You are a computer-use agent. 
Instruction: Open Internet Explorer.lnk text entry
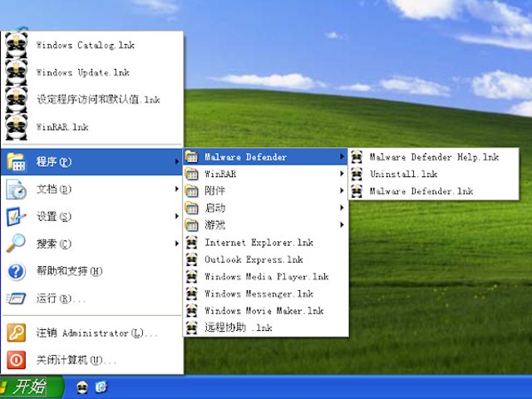(x=259, y=243)
